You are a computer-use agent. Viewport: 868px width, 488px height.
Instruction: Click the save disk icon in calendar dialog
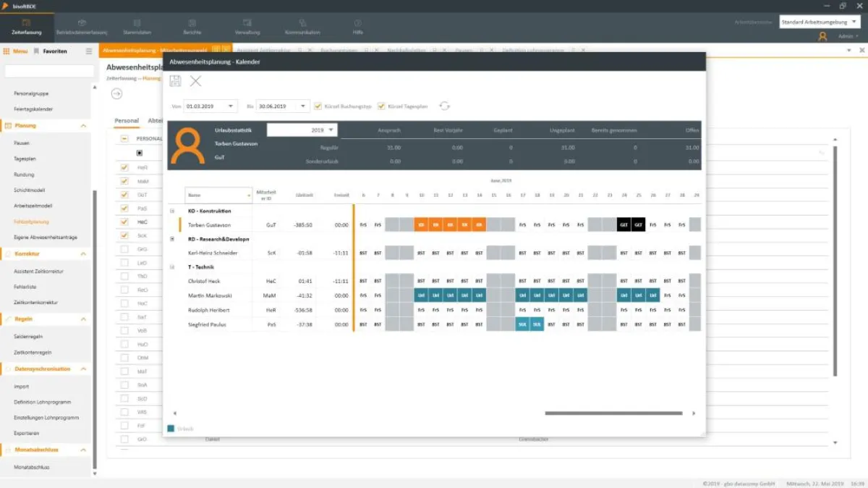click(x=176, y=81)
